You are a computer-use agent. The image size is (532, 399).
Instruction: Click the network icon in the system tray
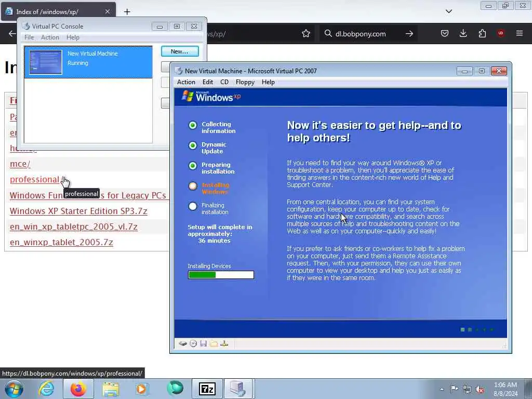[467, 389]
